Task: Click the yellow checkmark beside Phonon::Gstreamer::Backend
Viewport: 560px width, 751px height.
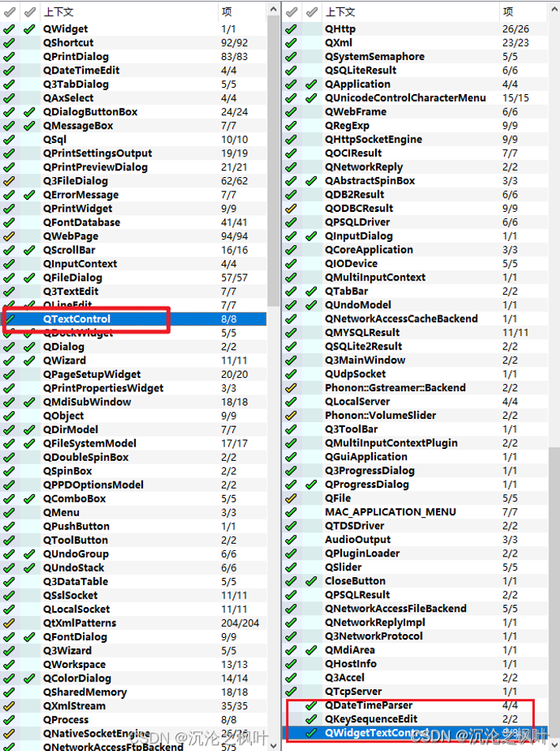Action: click(291, 388)
